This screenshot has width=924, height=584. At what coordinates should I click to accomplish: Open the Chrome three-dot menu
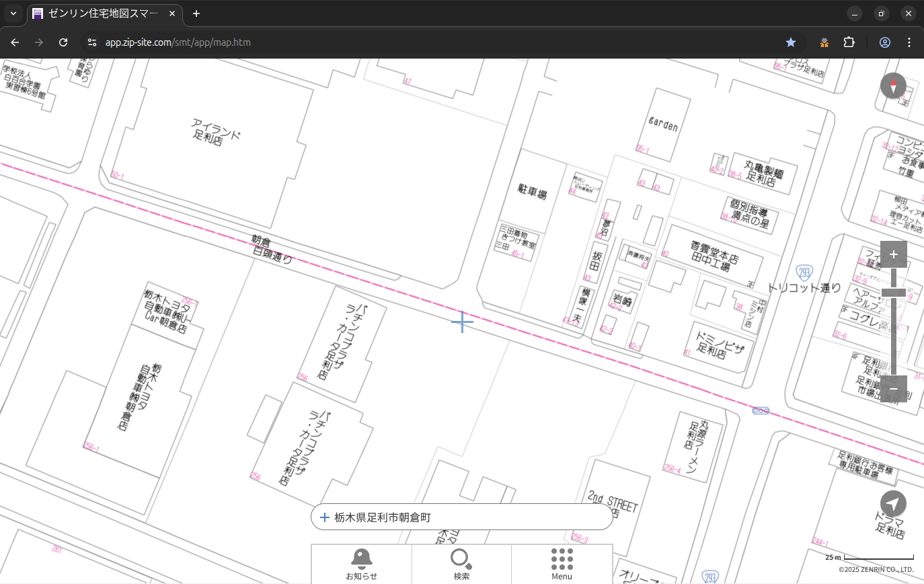(x=909, y=42)
